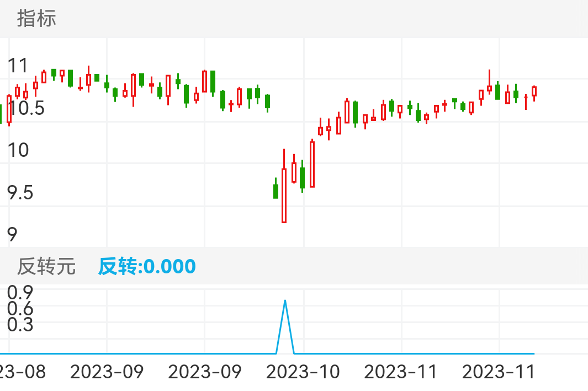
Task: Click the 指标 header label
Action: pyautogui.click(x=36, y=18)
